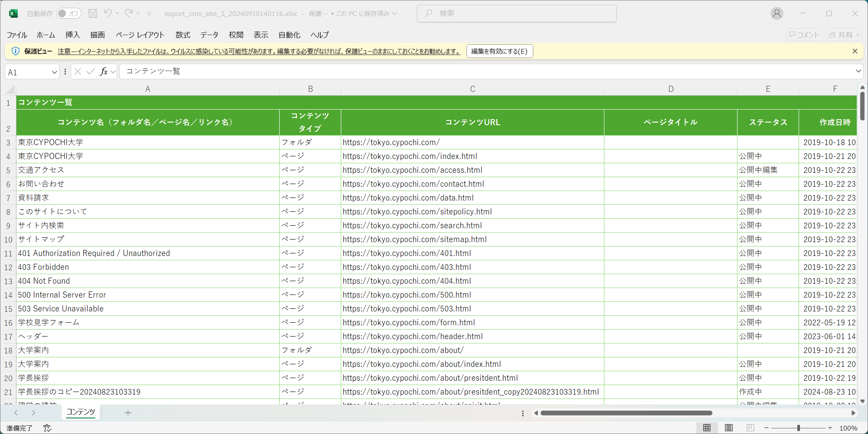Open the user account profile icon
Viewport: 868px width, 434px height.
[x=777, y=13]
